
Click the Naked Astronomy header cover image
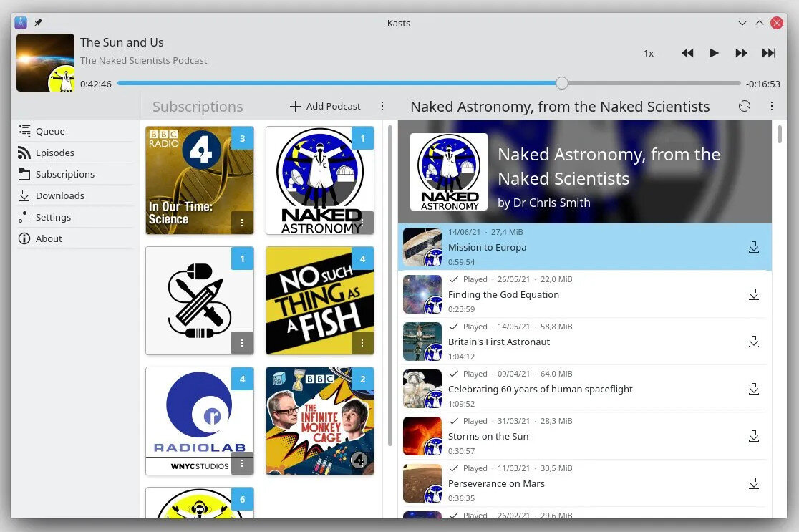(x=449, y=172)
